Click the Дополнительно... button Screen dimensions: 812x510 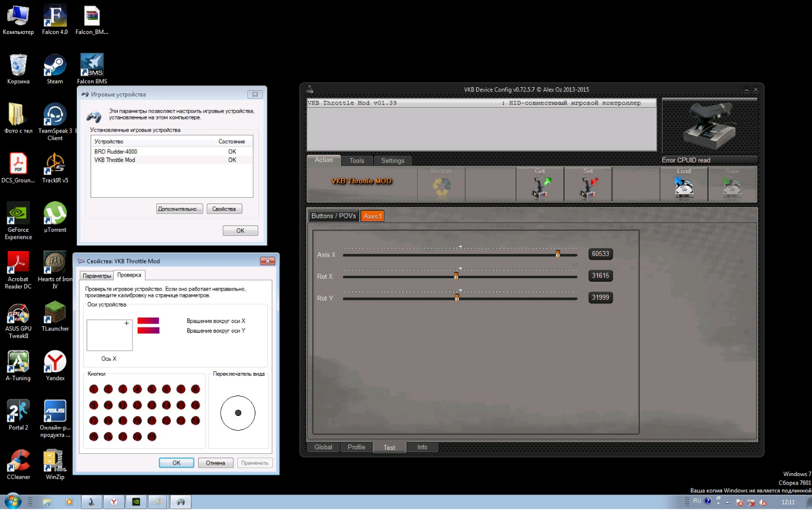click(180, 209)
